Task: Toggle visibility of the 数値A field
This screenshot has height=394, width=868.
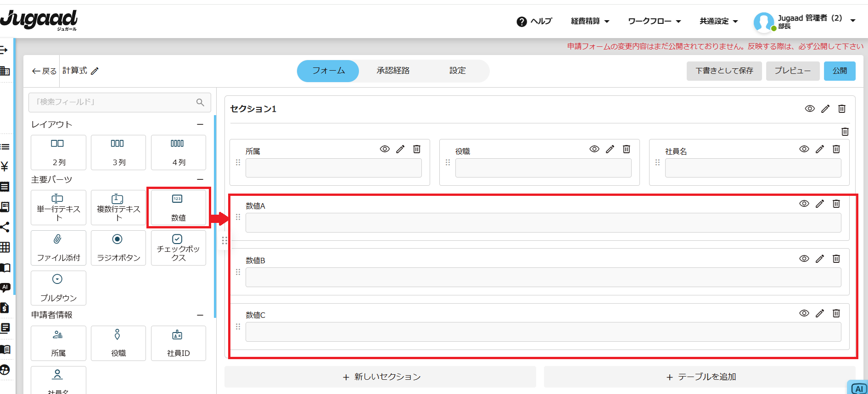Action: tap(804, 204)
